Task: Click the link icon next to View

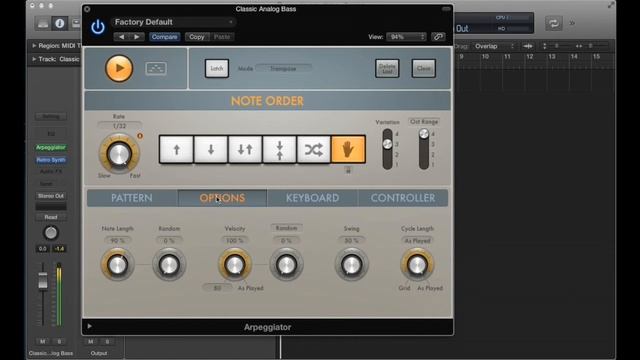Action: tap(438, 37)
